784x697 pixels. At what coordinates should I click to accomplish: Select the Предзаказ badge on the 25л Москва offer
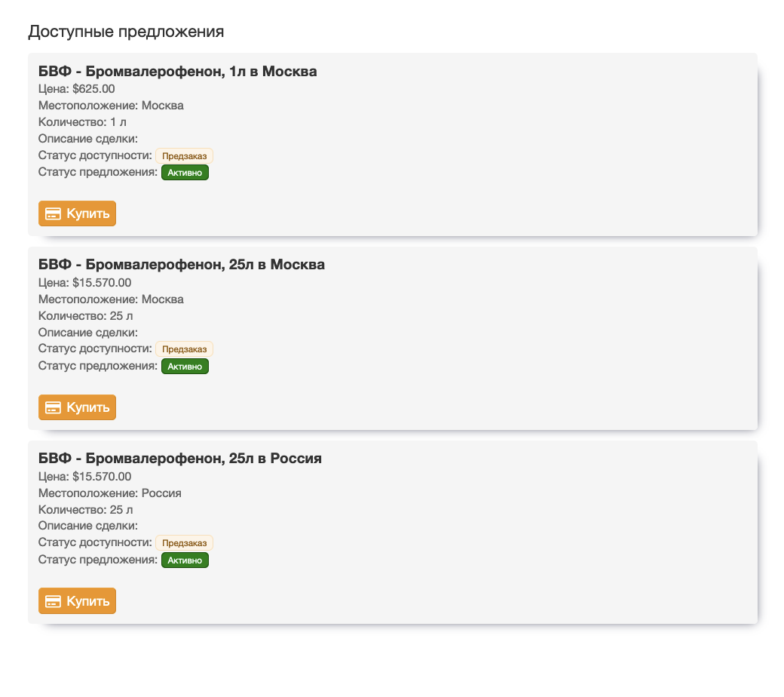[x=184, y=349]
